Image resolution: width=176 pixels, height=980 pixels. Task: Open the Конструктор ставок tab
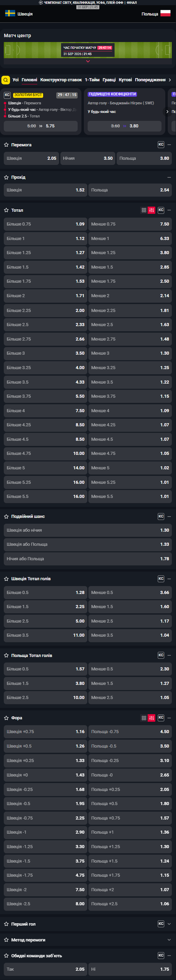[61, 80]
